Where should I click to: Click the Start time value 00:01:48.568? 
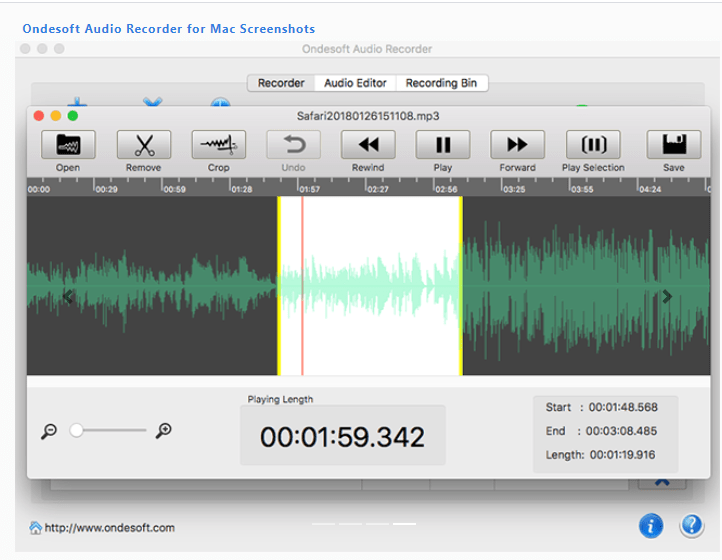click(623, 407)
